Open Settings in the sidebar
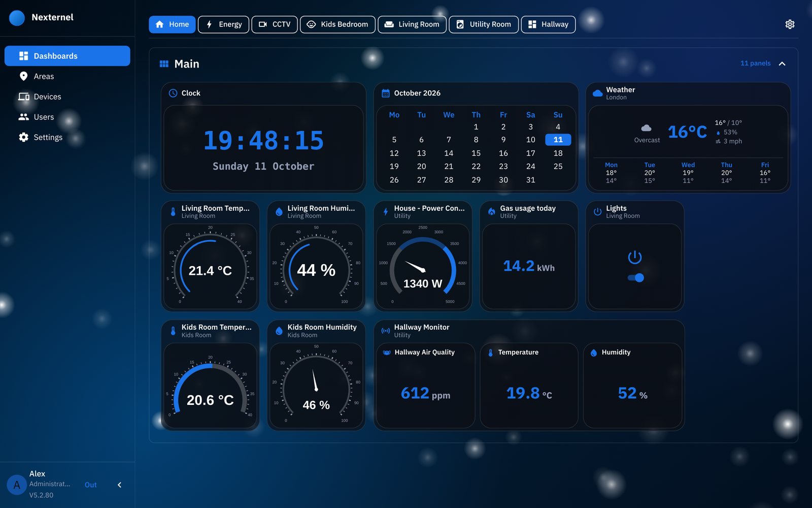This screenshot has height=508, width=812. tap(67, 137)
